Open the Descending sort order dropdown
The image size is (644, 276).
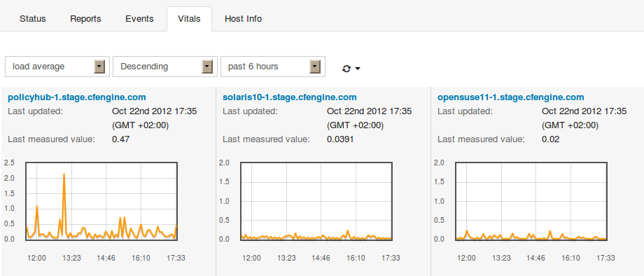(165, 67)
